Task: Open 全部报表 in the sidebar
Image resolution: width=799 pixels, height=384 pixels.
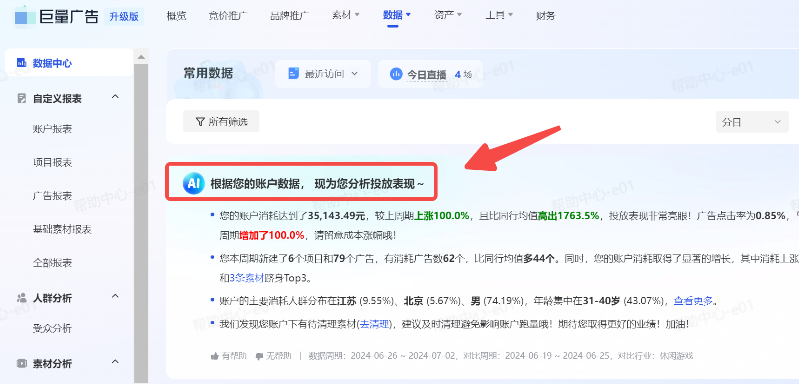Action: pos(52,263)
